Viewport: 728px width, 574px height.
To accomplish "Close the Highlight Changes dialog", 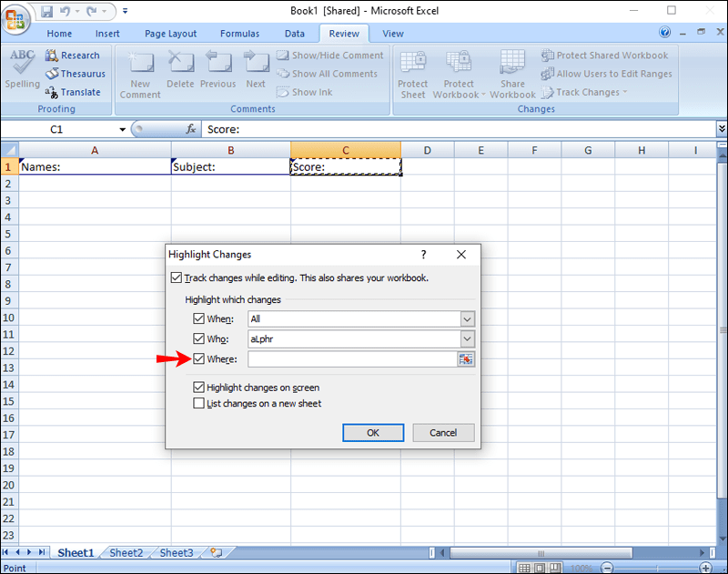I will (461, 255).
